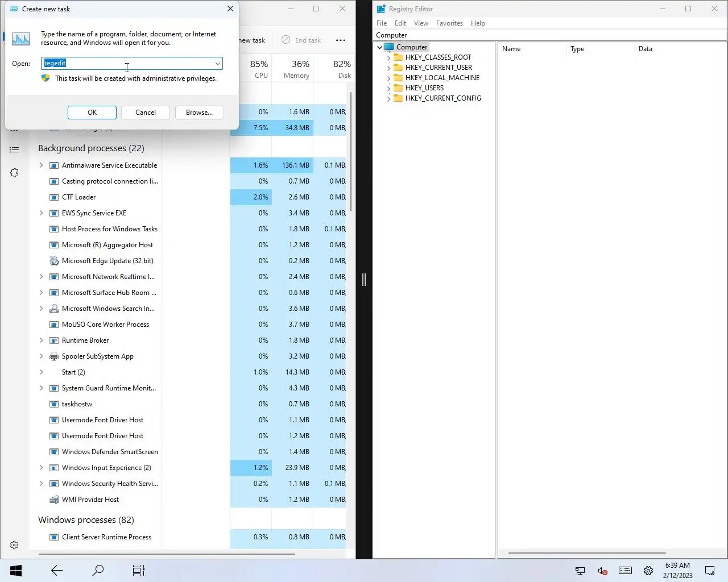Open Search magnifier on the taskbar
728x582 pixels.
point(98,571)
